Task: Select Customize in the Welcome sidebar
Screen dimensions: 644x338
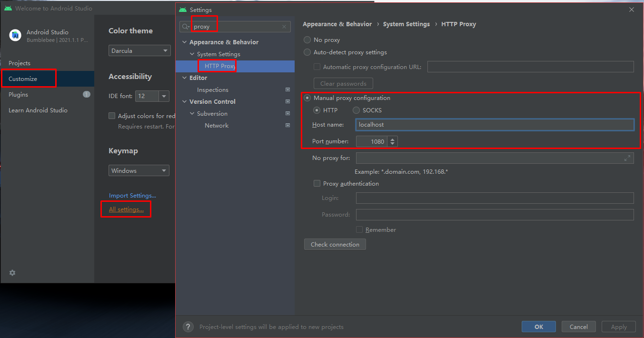Action: (x=48, y=79)
